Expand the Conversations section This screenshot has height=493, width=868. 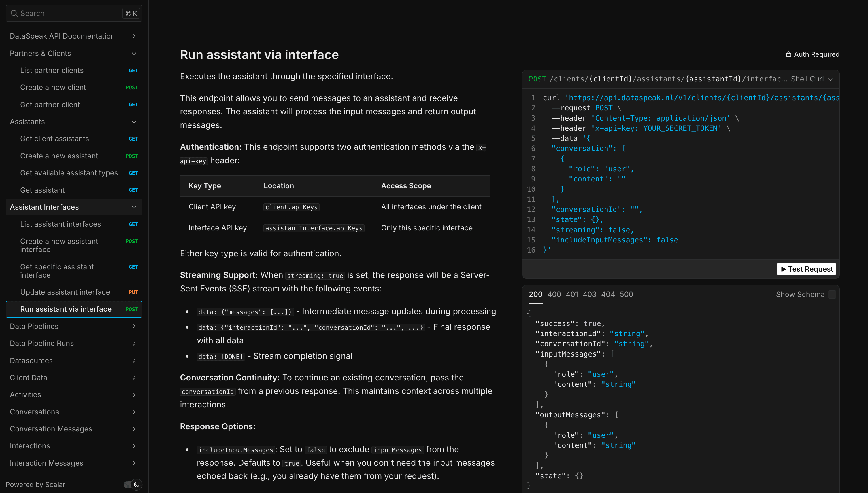[74, 412]
